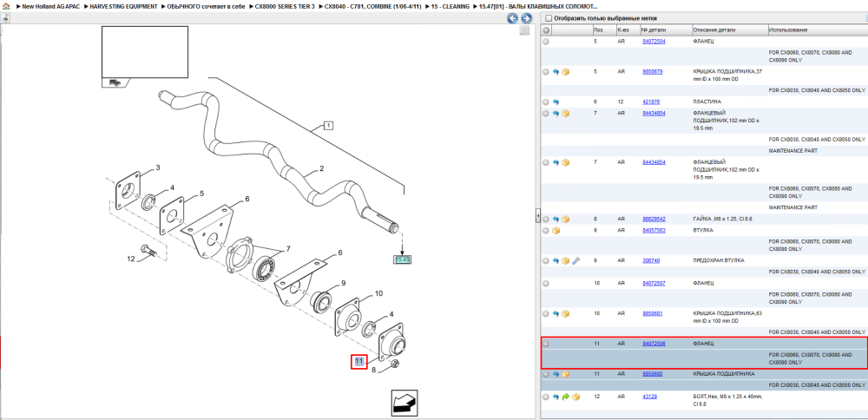The height and width of the screenshot is (420, 868).
Task: Click package box icon for part 43129
Action: pos(575,397)
